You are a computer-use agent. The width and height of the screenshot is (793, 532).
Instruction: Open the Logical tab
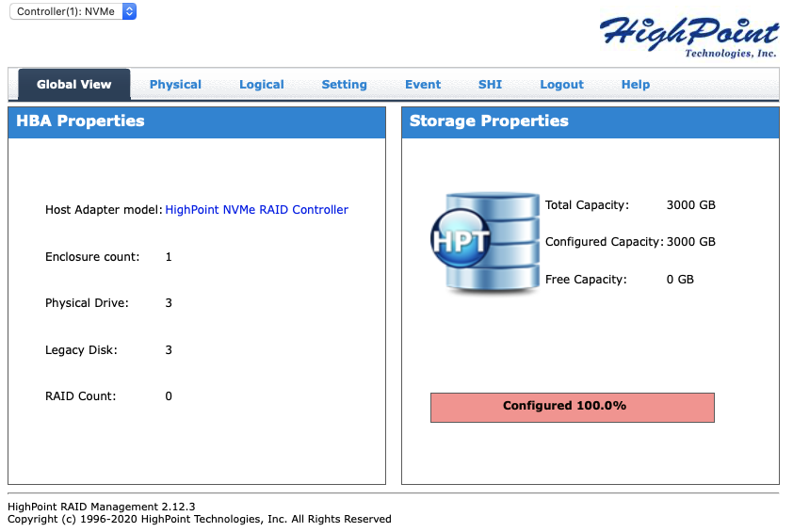coord(262,85)
